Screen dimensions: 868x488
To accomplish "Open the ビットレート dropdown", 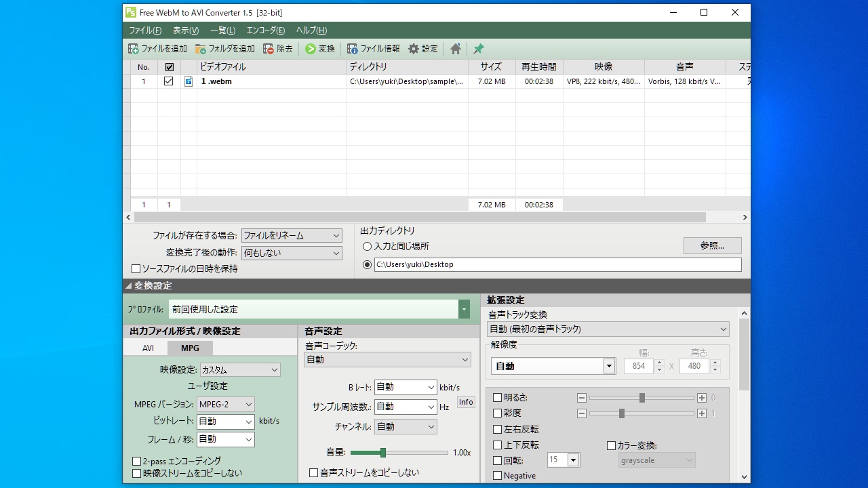I will coord(226,422).
